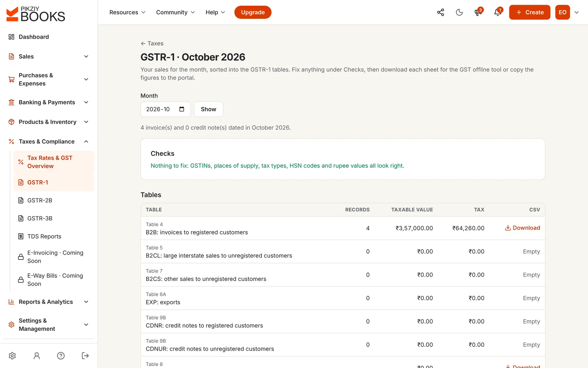Screen dimensions: 588x368
Task: Open the GSTR-3B page
Action: tap(54, 218)
